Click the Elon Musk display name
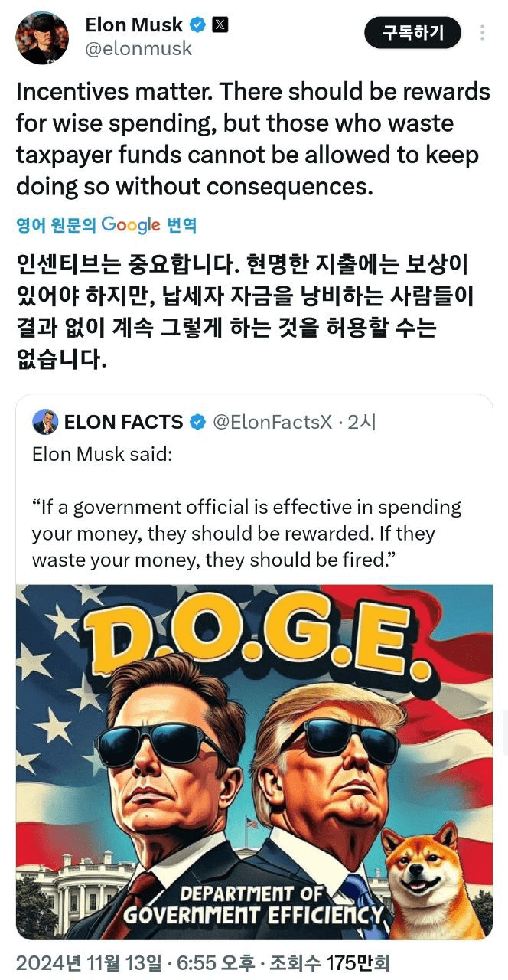This screenshot has height=980, width=508. 134,24
